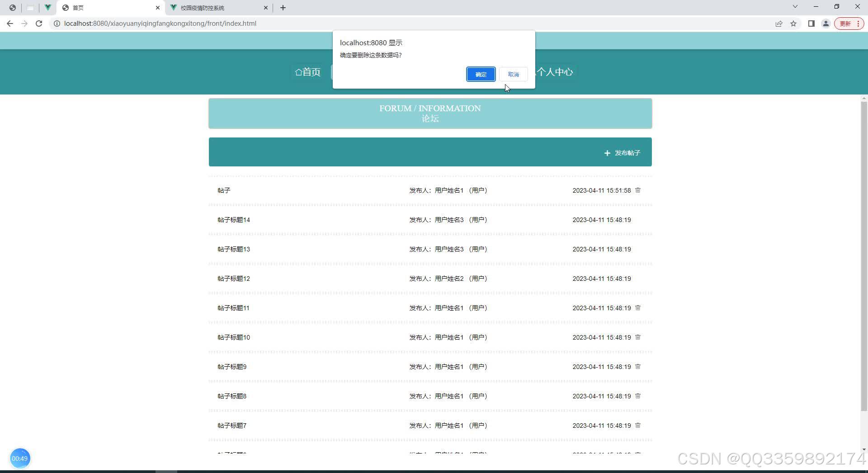
Task: Delete post 帖子标题9 via trash icon
Action: 638,367
